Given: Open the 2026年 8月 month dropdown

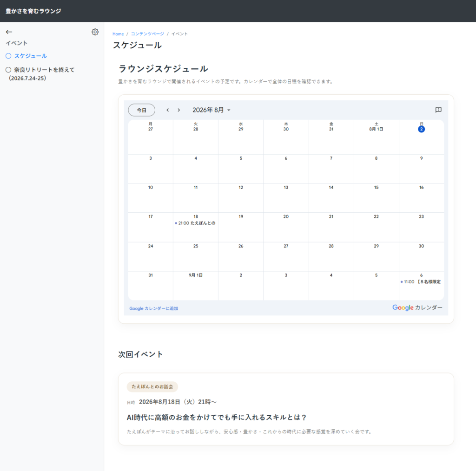Looking at the screenshot, I should 212,110.
